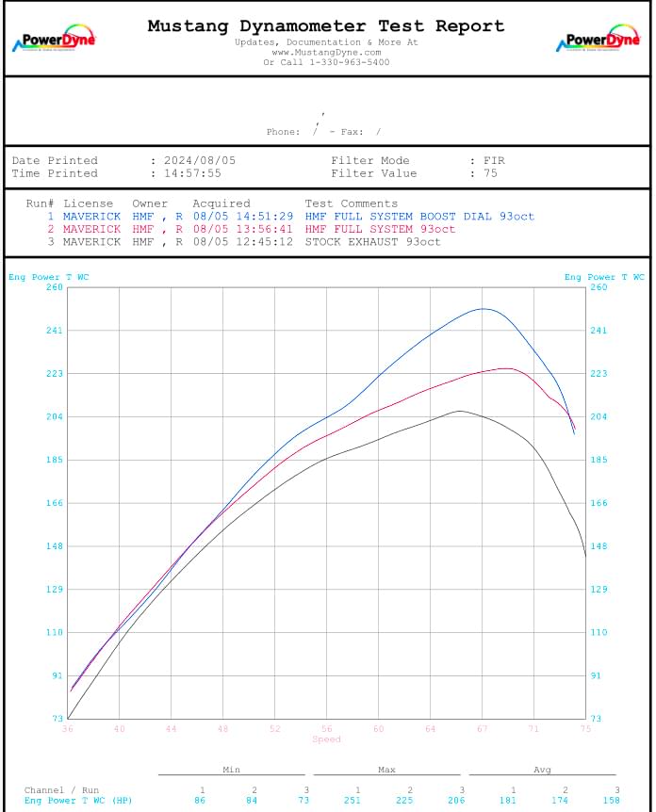
Task: Click the Time Printed value 14:57:55
Action: point(193,173)
